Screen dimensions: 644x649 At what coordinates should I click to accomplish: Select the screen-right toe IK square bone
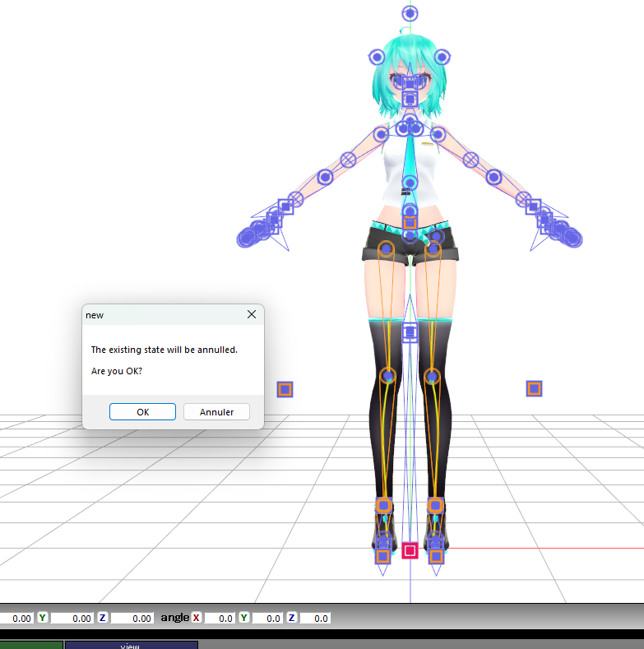point(436,556)
